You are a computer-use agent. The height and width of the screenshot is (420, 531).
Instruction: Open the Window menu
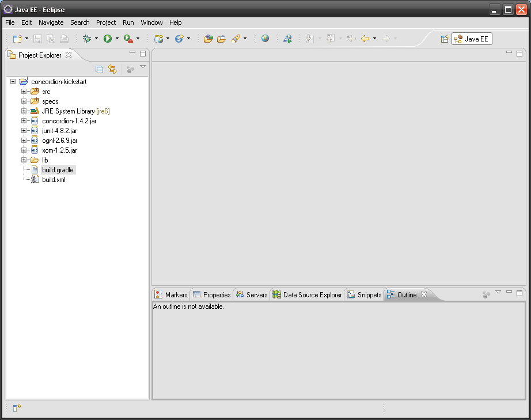151,22
